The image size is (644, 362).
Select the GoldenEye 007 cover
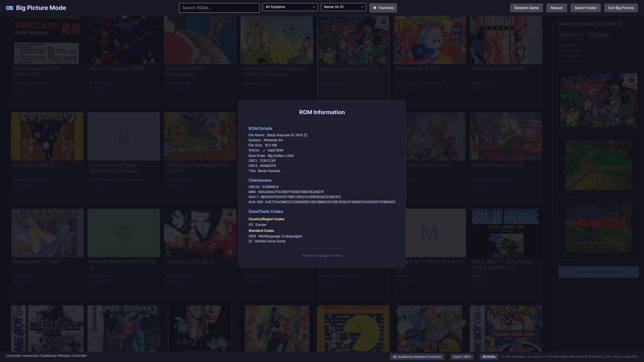pyautogui.click(x=200, y=233)
